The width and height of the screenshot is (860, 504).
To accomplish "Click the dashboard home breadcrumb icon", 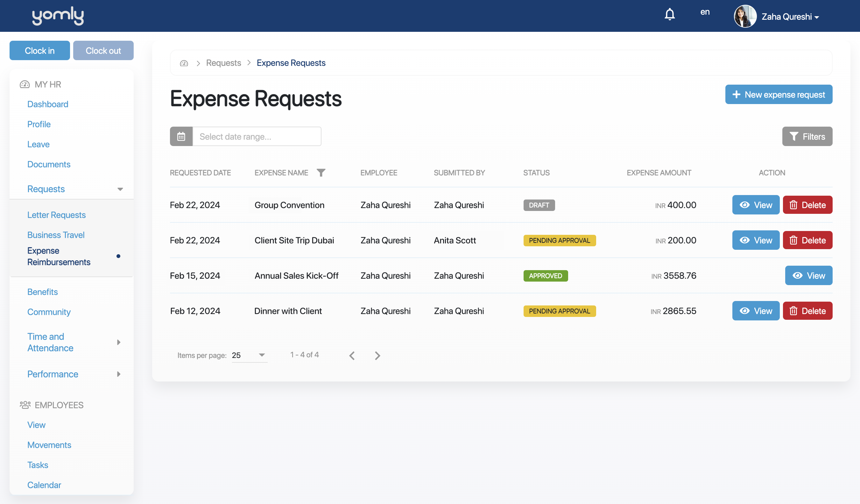I will 184,63.
